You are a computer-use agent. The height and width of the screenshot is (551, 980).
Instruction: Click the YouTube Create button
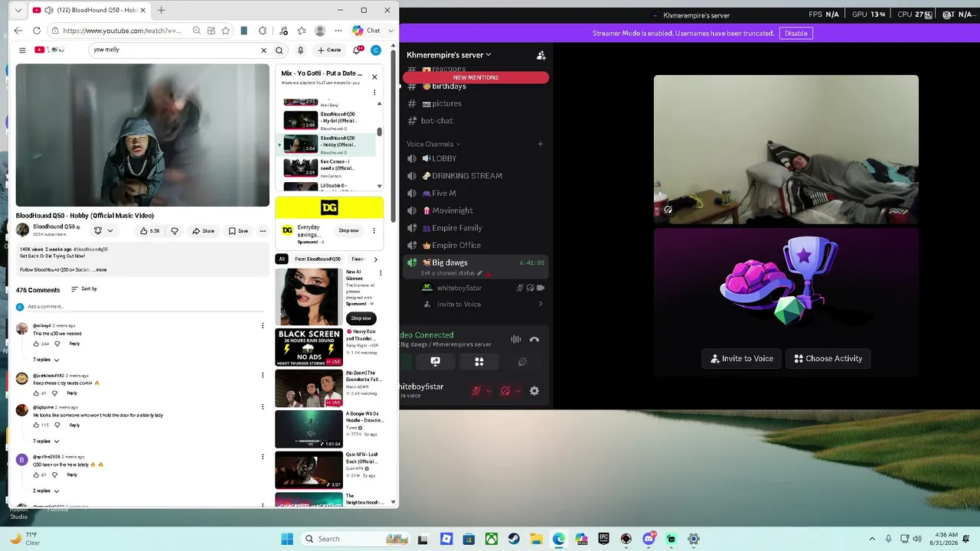point(330,51)
